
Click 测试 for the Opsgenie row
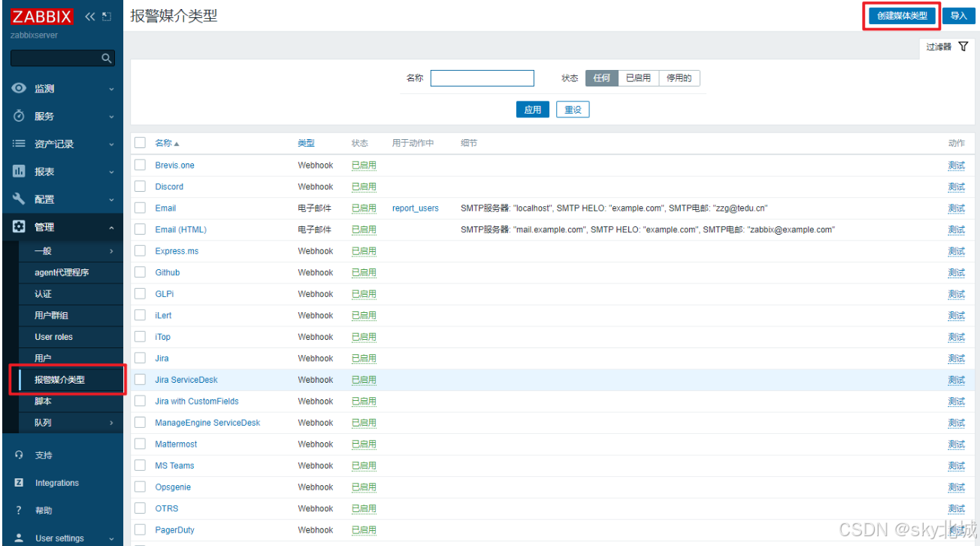tap(956, 487)
